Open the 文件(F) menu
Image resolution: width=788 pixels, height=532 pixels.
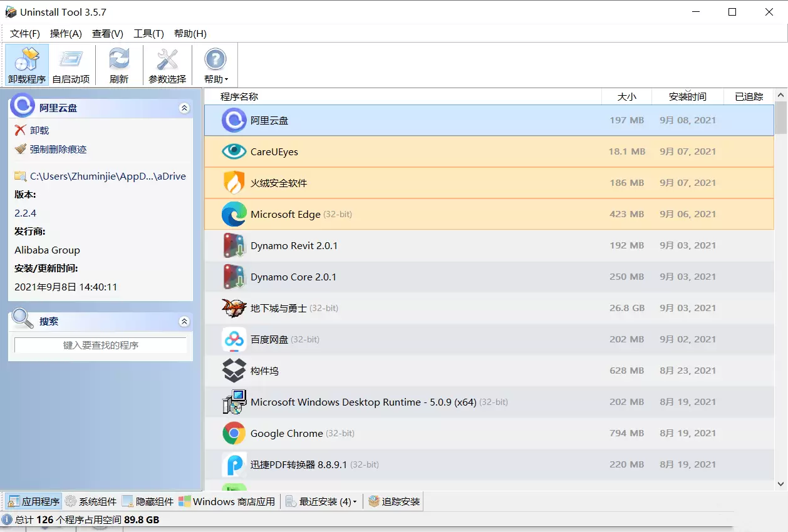coord(25,34)
